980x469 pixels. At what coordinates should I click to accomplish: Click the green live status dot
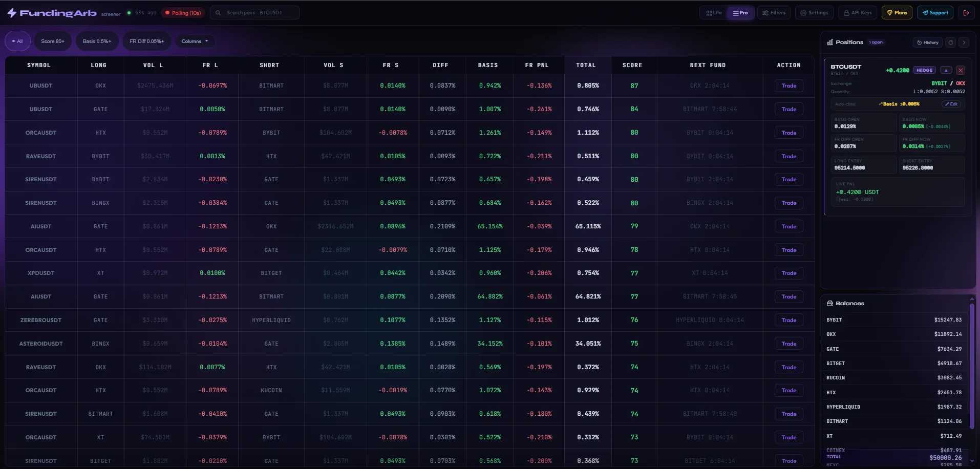click(x=129, y=13)
